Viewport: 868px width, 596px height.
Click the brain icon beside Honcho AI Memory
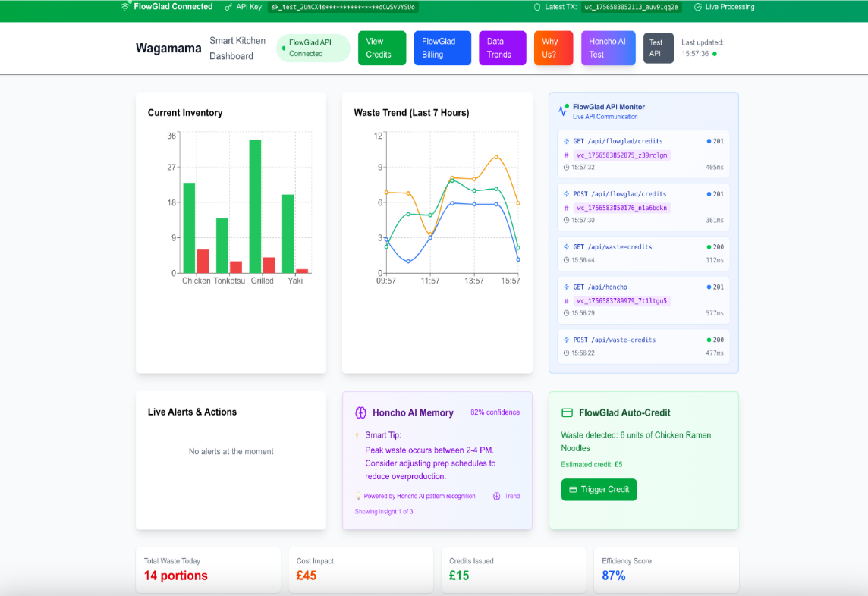click(x=361, y=413)
